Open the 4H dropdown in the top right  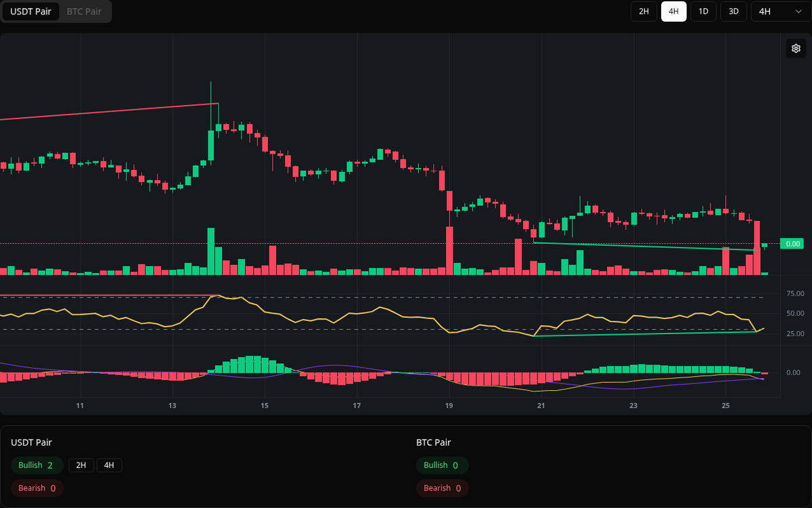778,12
